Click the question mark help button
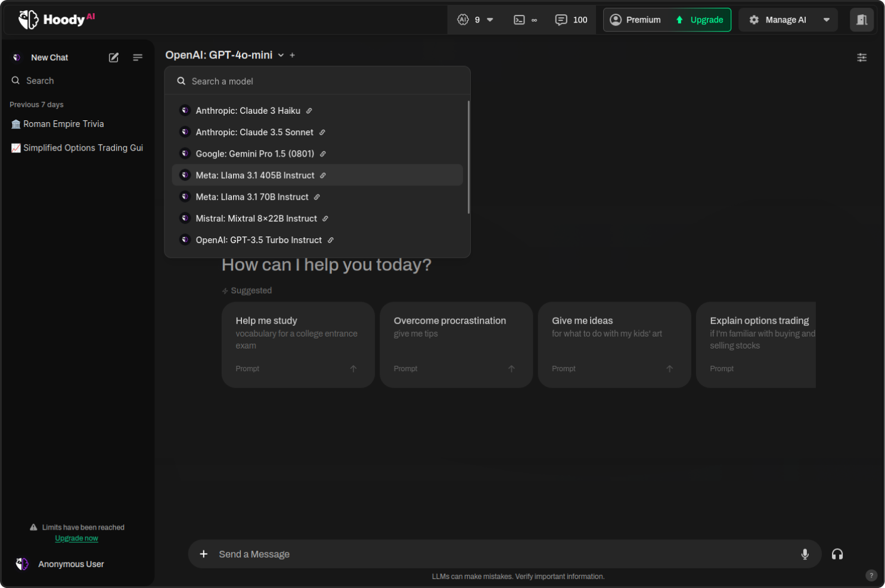885x588 pixels. coord(871,575)
